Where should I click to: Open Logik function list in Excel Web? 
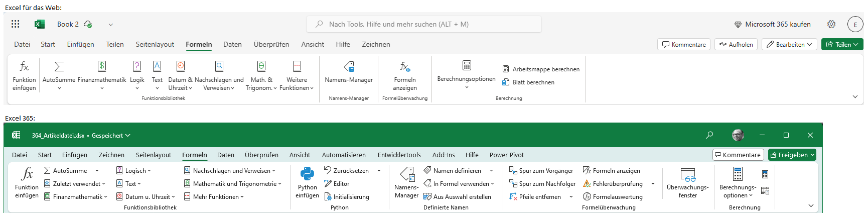(137, 75)
